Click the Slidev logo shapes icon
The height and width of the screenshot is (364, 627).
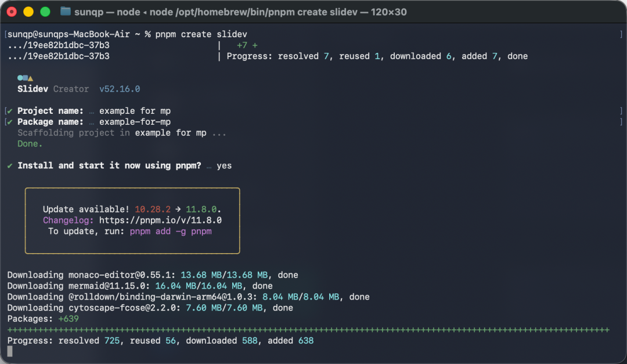coord(25,78)
